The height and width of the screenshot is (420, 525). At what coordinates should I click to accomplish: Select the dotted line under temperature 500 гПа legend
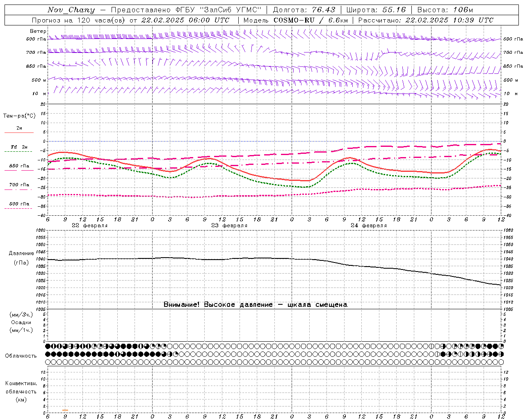(18, 208)
